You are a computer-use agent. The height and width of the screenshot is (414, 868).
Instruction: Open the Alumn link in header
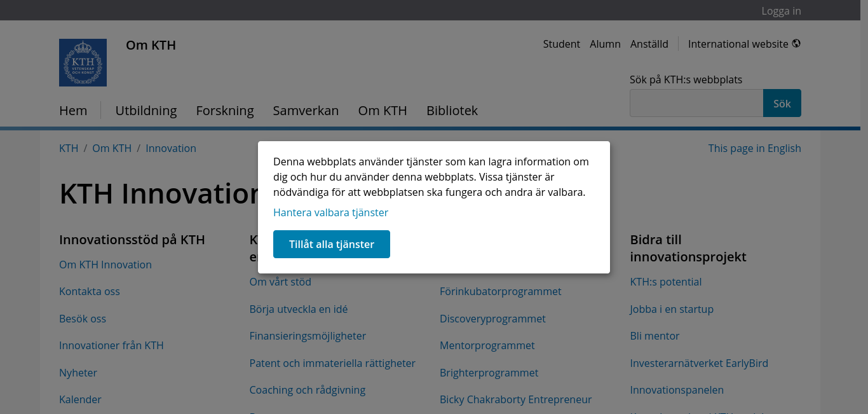[x=605, y=44]
